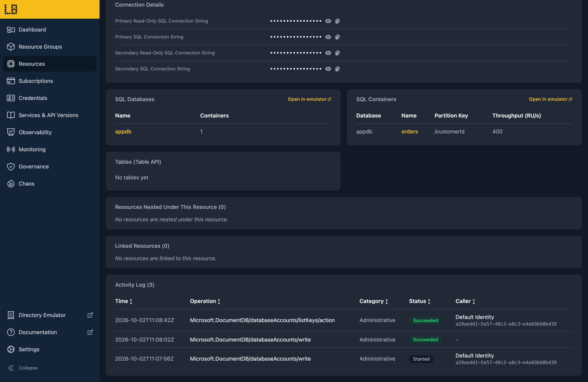Open SQL Databases in emulator
Viewport: 588px width, 382px height.
click(x=309, y=99)
